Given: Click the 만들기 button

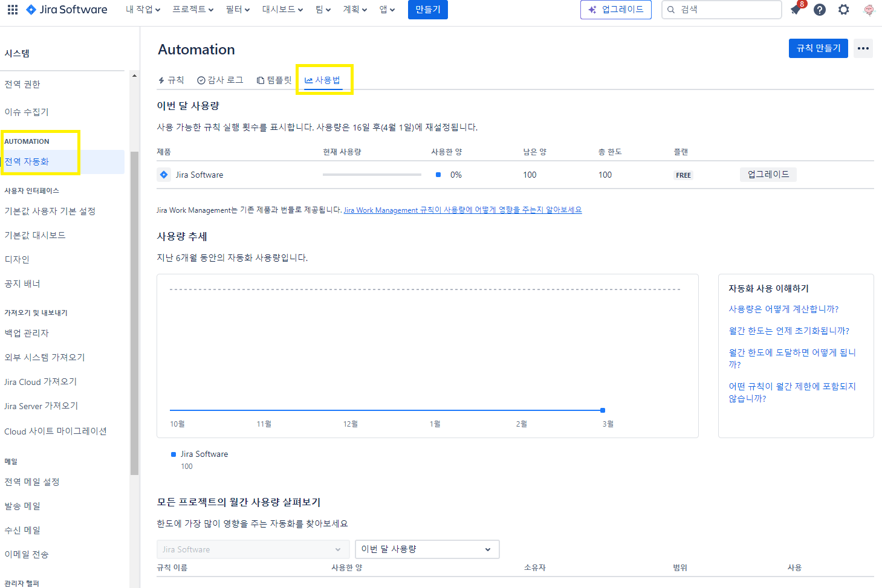Looking at the screenshot, I should point(428,10).
